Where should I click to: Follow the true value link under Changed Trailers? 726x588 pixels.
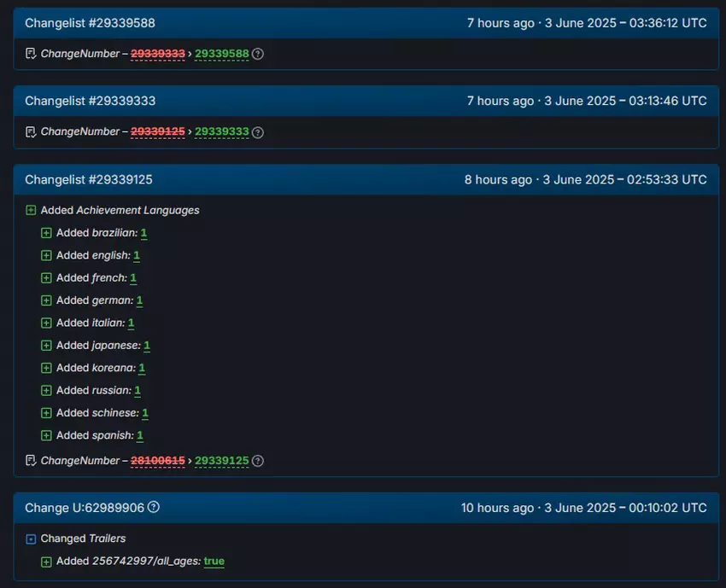pyautogui.click(x=214, y=561)
